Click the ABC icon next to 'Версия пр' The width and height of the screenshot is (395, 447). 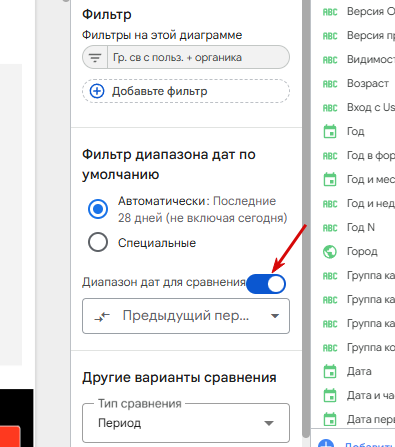(330, 36)
